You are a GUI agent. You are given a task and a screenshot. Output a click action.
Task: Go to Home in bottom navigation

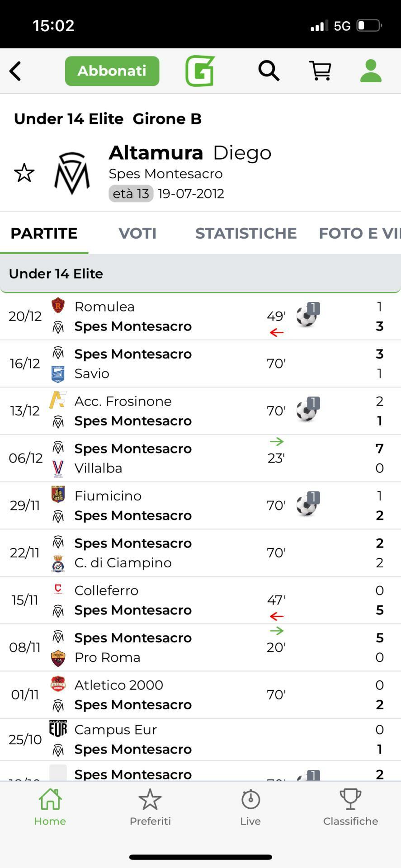point(50,807)
